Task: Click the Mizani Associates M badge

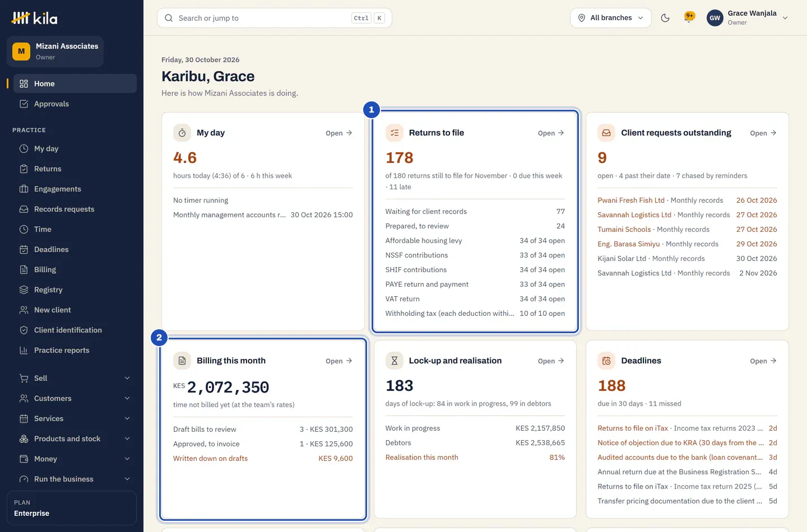Action: coord(21,52)
